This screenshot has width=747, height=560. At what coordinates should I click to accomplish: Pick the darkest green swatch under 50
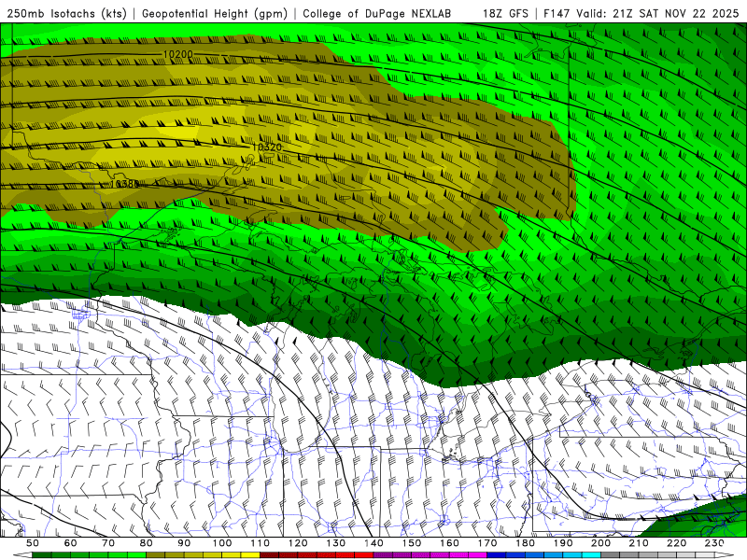coord(42,555)
